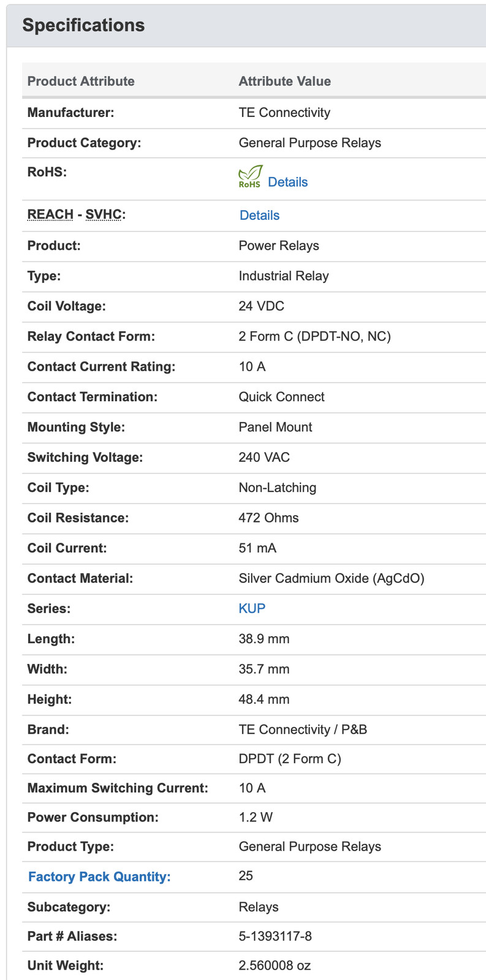Click the Product Attribute column header
This screenshot has height=980, width=486.
click(x=81, y=81)
